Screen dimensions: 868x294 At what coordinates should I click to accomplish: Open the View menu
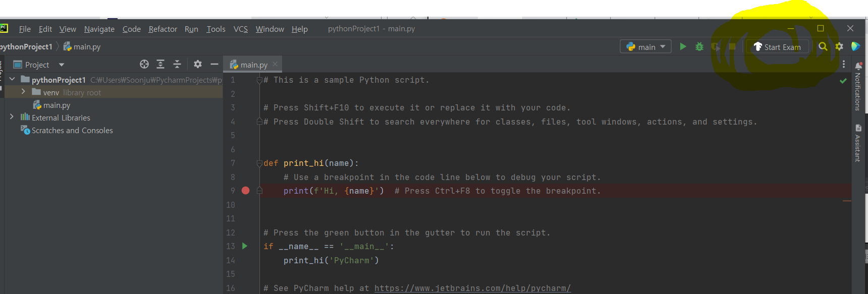point(68,29)
